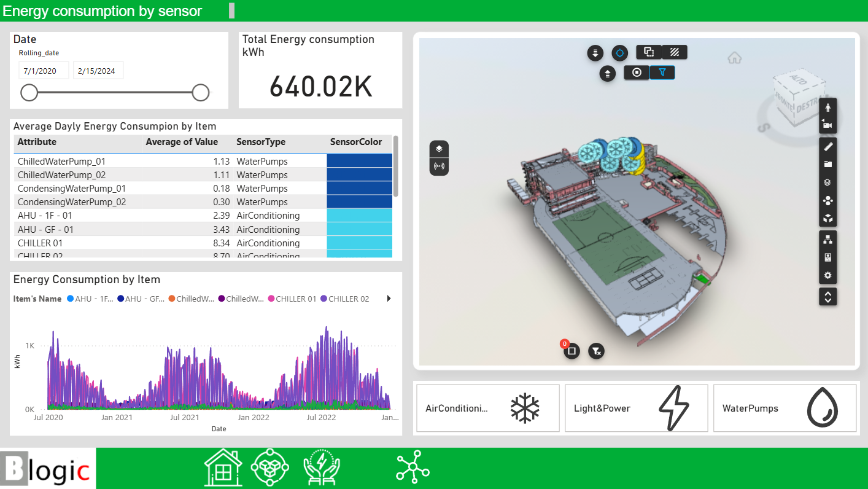Open the explode model cube tool

click(x=827, y=218)
